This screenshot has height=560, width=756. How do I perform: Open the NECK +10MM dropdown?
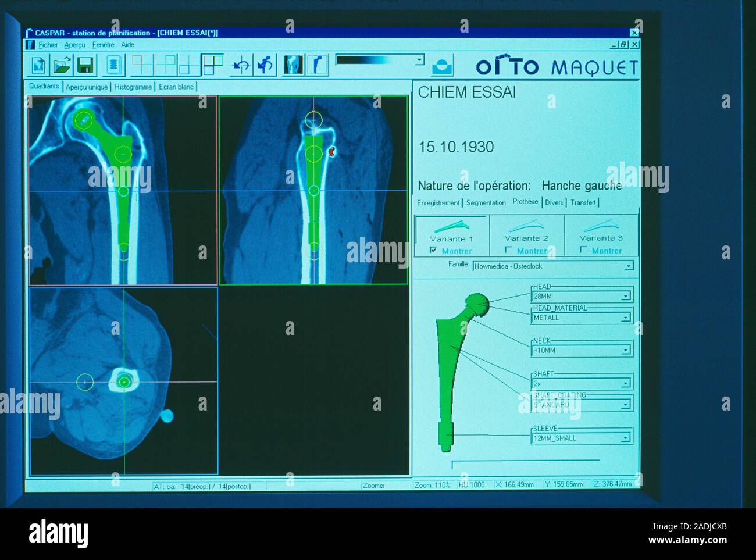point(626,351)
